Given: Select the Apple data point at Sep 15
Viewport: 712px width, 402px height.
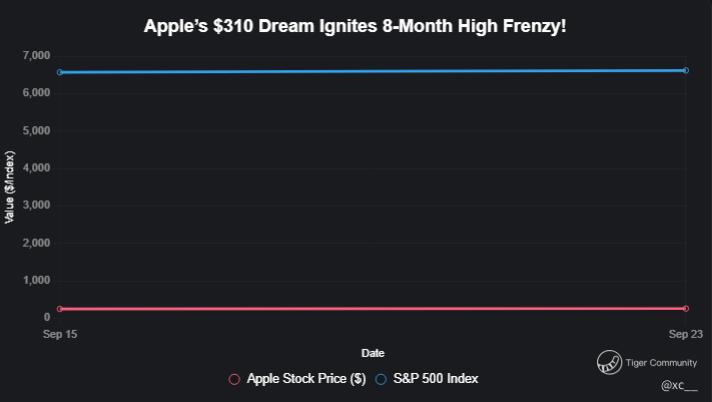Looking at the screenshot, I should (60, 309).
